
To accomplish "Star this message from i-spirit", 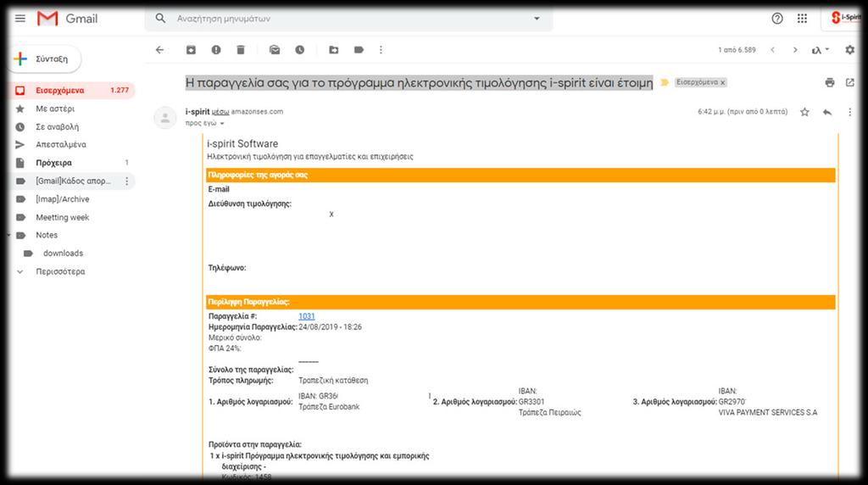I will click(x=804, y=112).
